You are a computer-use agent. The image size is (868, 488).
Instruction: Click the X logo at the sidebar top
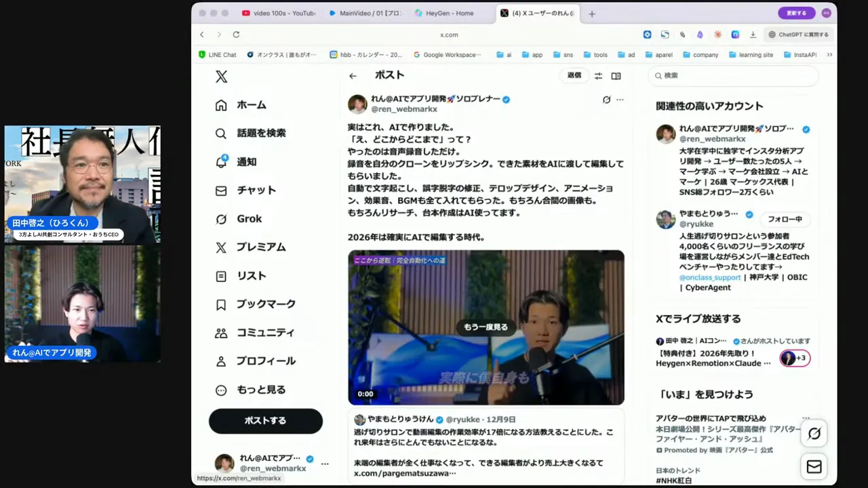221,76
